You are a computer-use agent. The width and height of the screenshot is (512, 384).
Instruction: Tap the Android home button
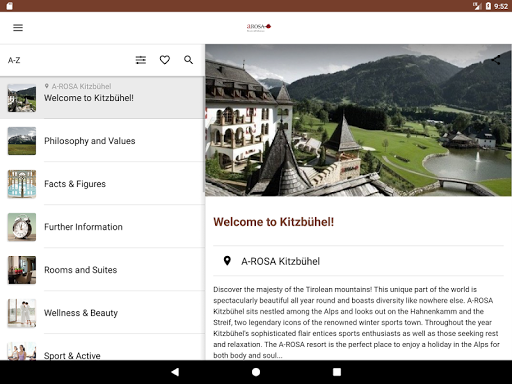[256, 372]
